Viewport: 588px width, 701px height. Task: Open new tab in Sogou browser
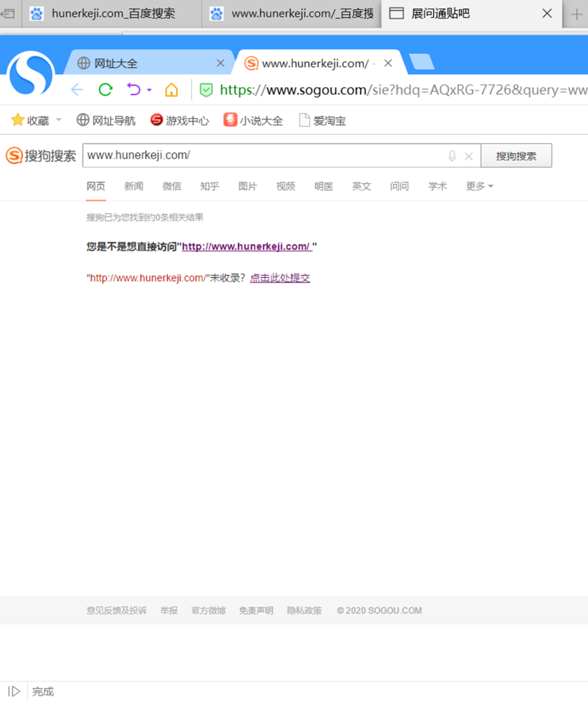tap(421, 62)
